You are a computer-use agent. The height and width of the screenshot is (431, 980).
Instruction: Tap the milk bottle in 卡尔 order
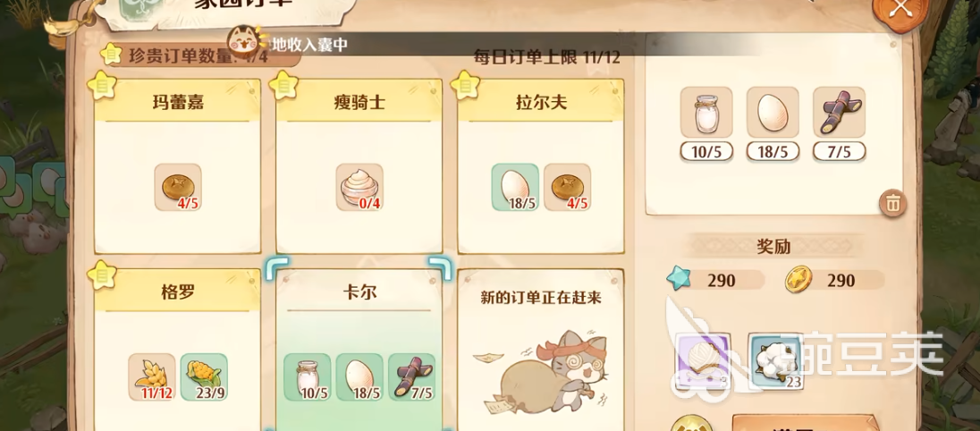point(308,377)
